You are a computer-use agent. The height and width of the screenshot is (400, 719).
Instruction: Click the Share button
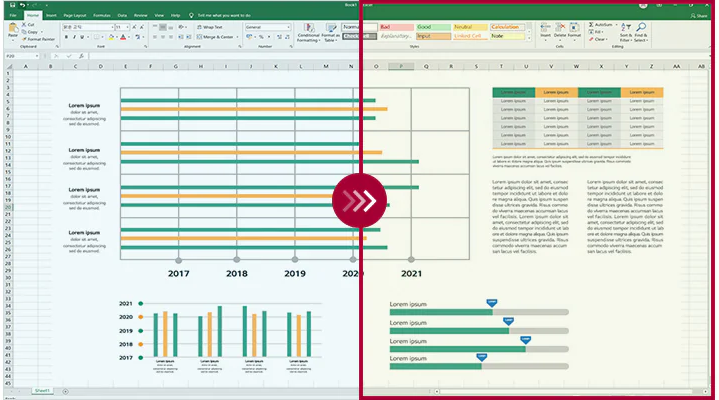(x=699, y=16)
